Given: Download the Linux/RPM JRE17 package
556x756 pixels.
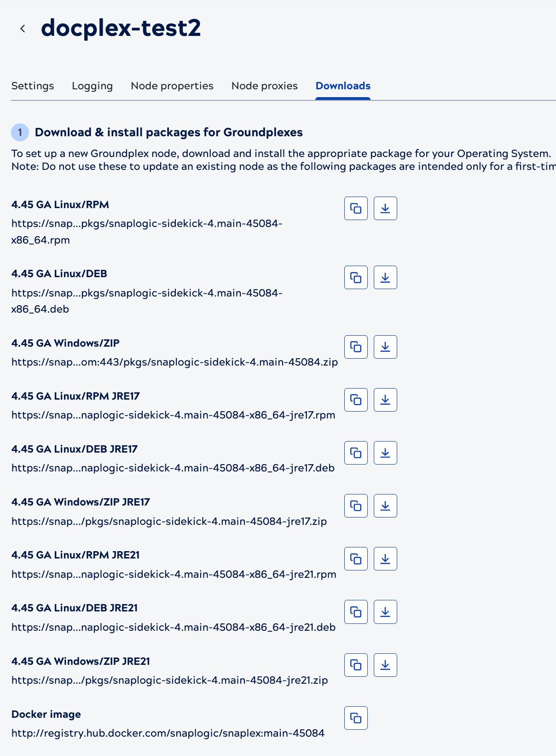Looking at the screenshot, I should (385, 400).
